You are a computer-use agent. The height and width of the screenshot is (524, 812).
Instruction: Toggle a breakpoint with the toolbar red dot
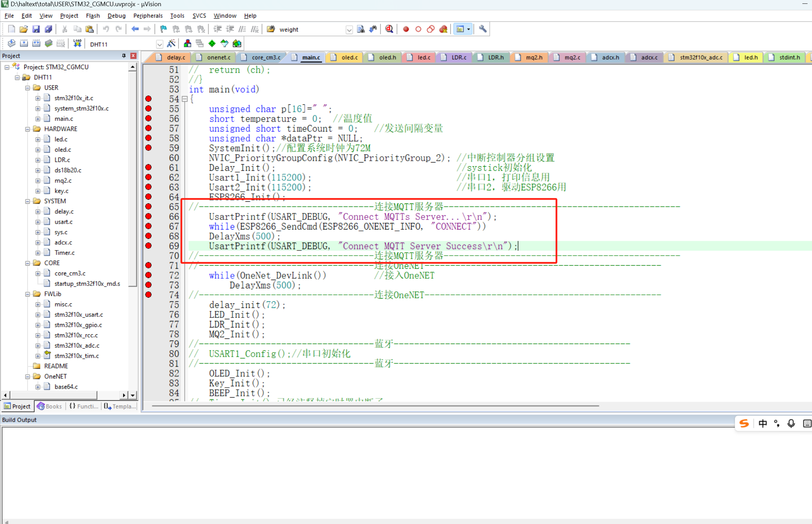[x=406, y=29]
